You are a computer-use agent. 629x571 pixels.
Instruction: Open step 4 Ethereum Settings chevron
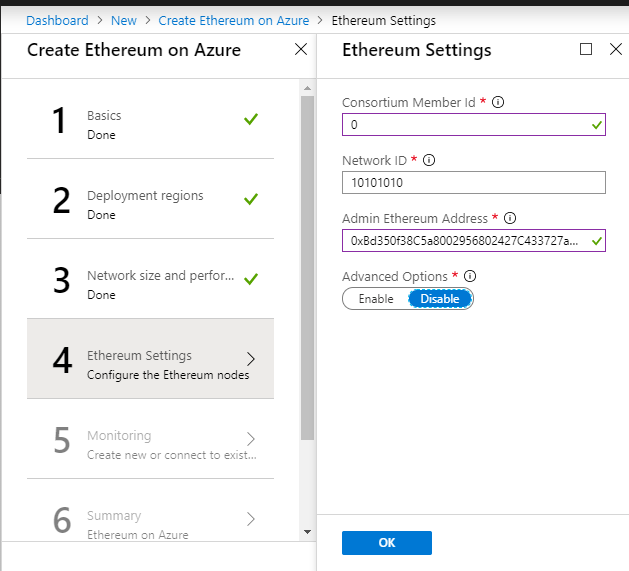(x=251, y=359)
